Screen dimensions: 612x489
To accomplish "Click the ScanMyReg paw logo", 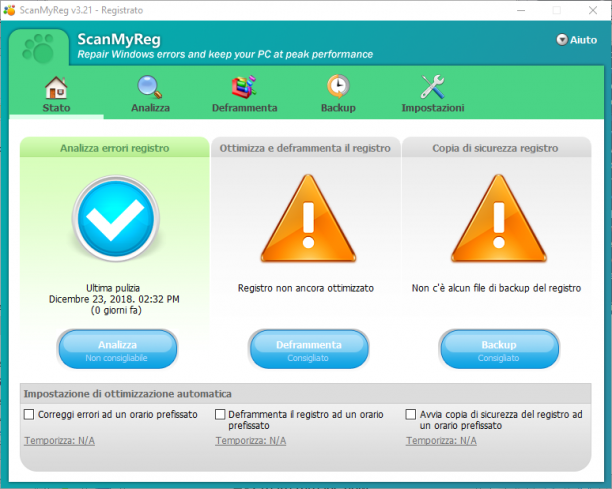I will pyautogui.click(x=38, y=48).
